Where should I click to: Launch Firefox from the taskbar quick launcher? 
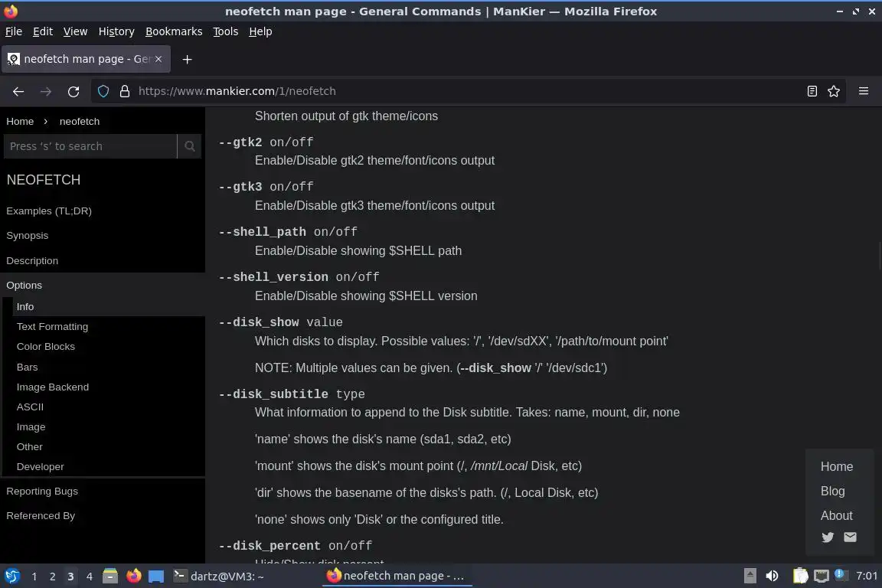pyautogui.click(x=133, y=576)
